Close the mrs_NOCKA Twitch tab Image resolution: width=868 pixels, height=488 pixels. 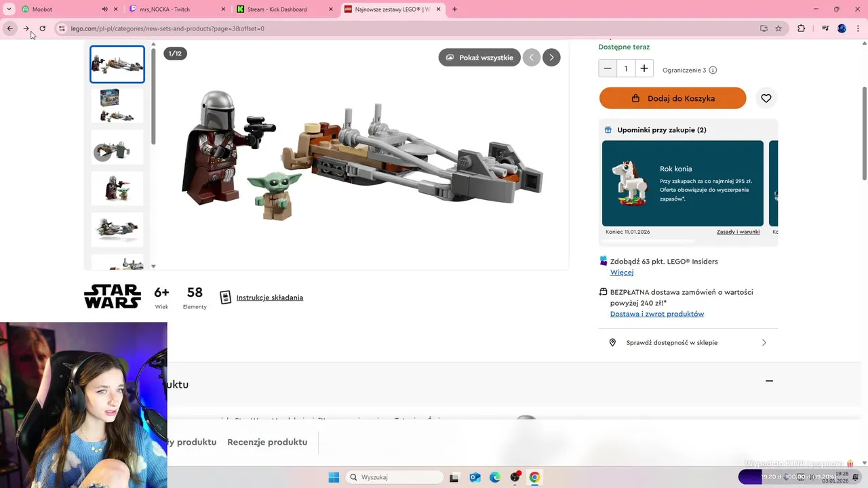(223, 9)
